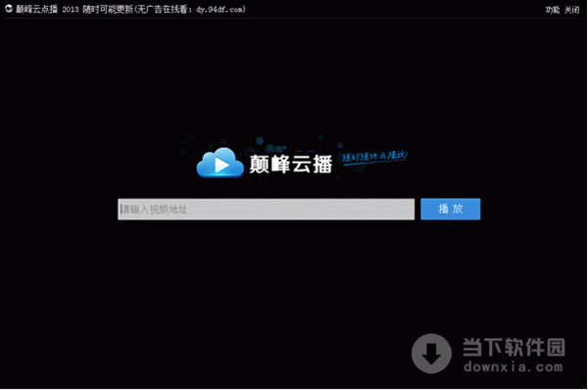This screenshot has width=588, height=390.
Task: Click the blue cloud play logo
Action: 220,163
